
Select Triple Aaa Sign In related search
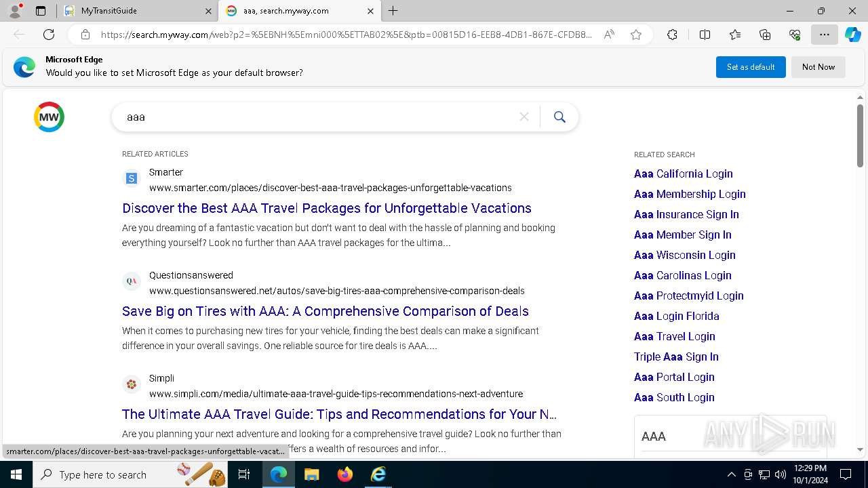676,357
